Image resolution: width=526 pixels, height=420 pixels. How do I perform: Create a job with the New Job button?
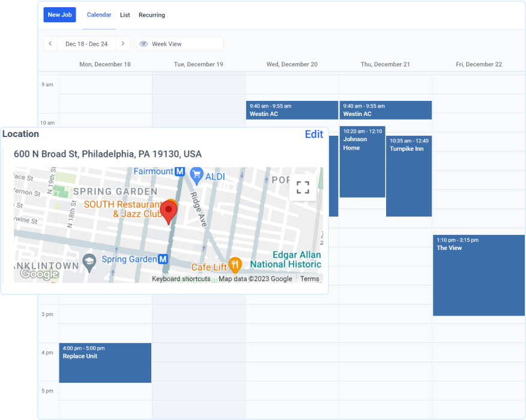tap(59, 14)
